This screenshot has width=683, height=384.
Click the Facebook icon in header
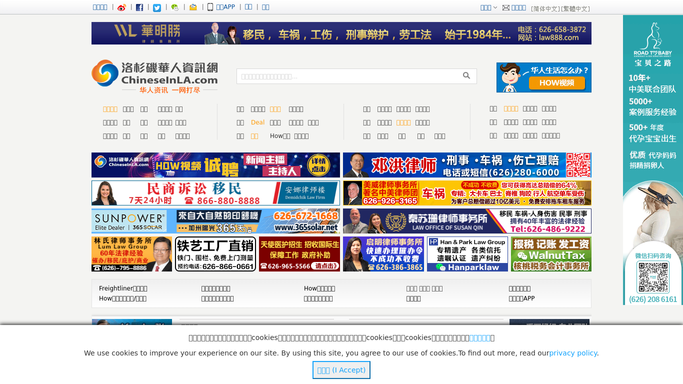[139, 7]
